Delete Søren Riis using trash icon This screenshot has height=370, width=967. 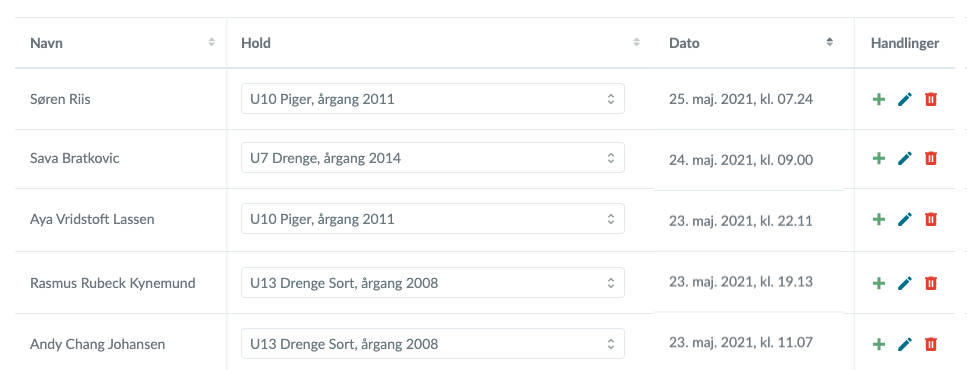(x=931, y=99)
